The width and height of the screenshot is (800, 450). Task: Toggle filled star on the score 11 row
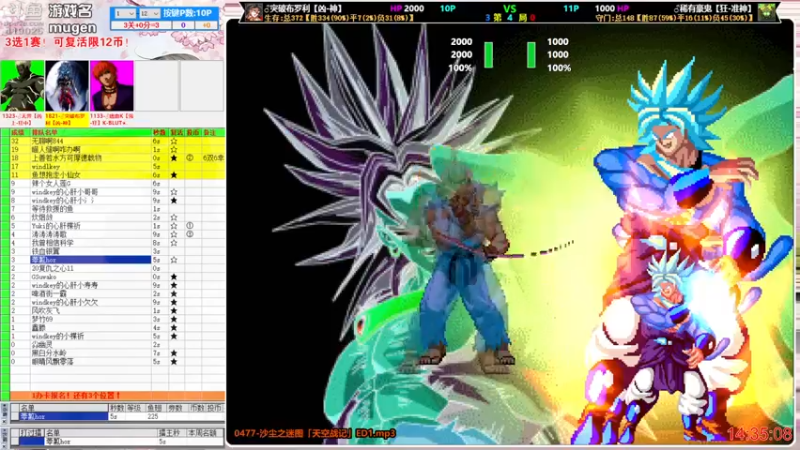(x=174, y=175)
